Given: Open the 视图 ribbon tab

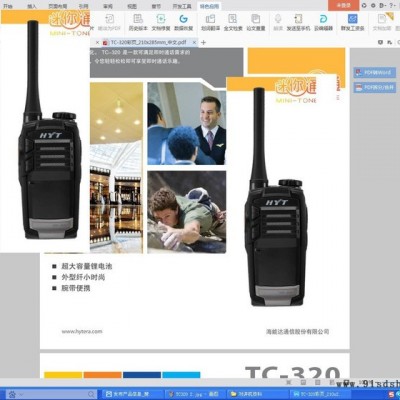Looking at the screenshot, I should (x=132, y=6).
